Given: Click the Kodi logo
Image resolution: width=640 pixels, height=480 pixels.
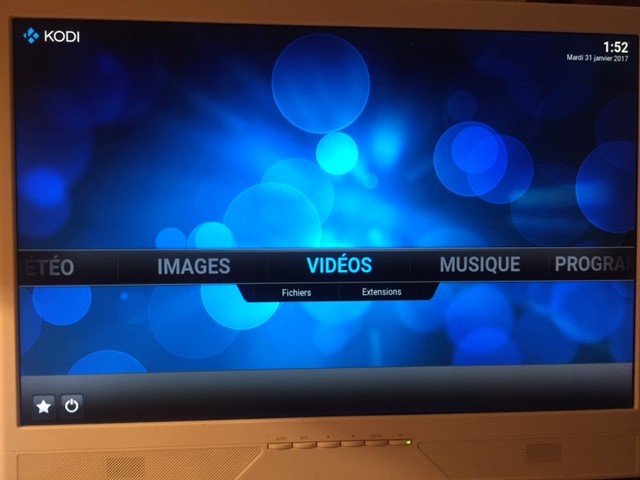Looking at the screenshot, I should [51, 36].
